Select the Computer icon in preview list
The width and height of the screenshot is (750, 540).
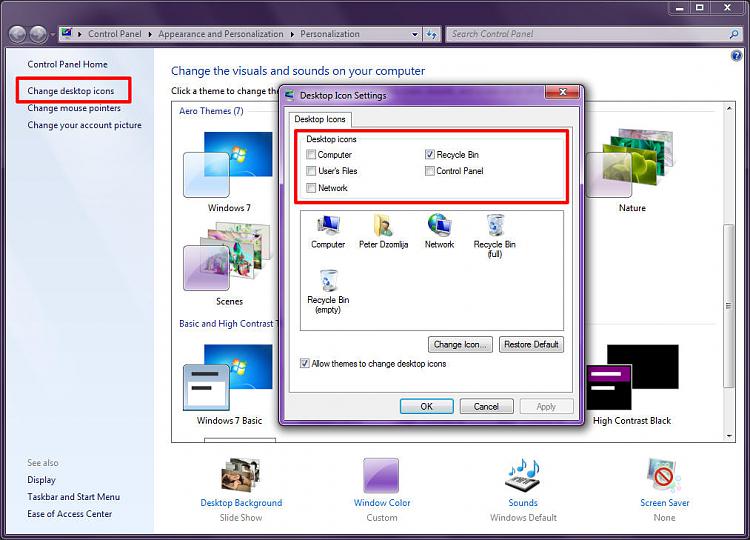tap(328, 231)
